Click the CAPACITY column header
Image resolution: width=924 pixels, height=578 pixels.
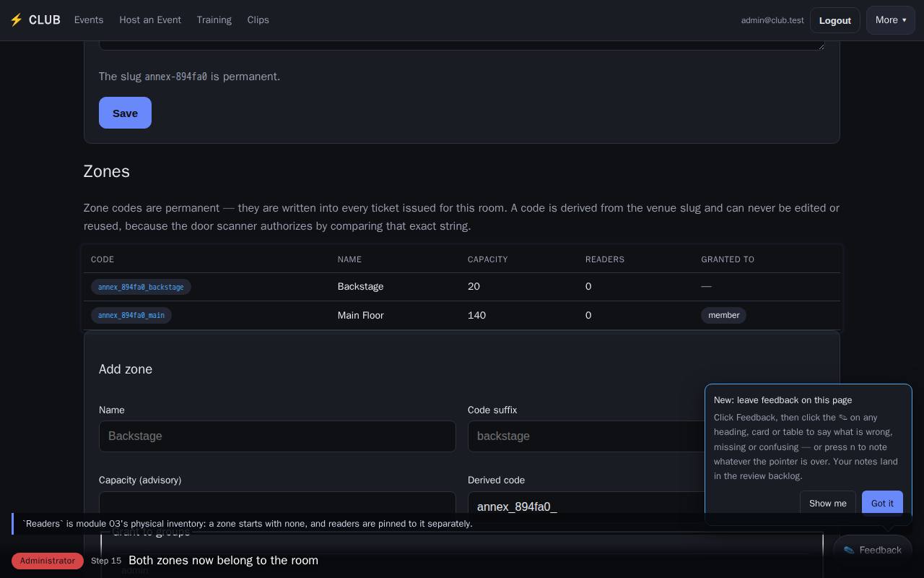tap(488, 259)
